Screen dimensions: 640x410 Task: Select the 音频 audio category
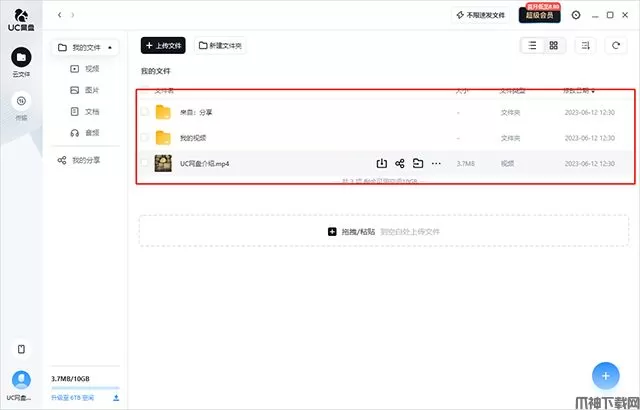pos(85,133)
